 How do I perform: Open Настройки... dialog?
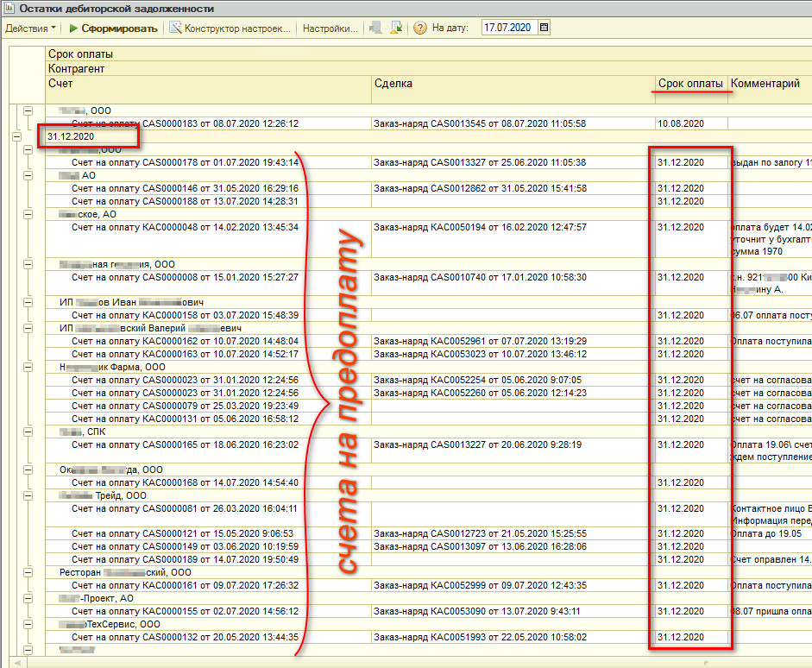[330, 28]
